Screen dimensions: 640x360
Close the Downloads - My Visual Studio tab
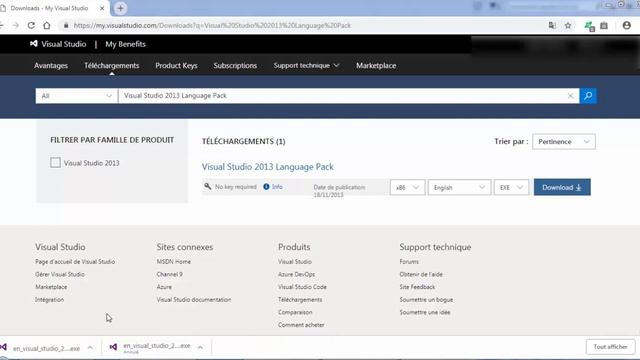click(x=102, y=8)
